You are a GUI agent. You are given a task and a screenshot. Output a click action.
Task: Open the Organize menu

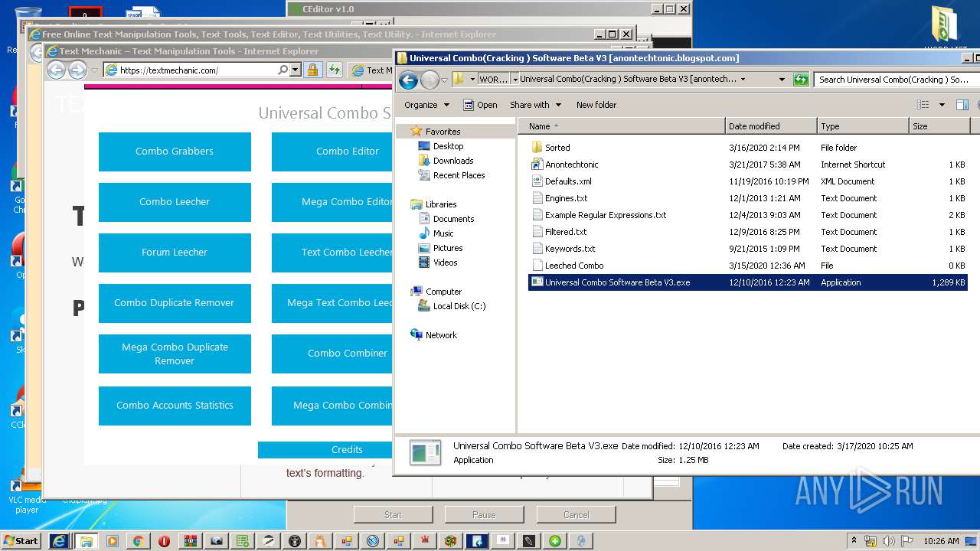(426, 105)
